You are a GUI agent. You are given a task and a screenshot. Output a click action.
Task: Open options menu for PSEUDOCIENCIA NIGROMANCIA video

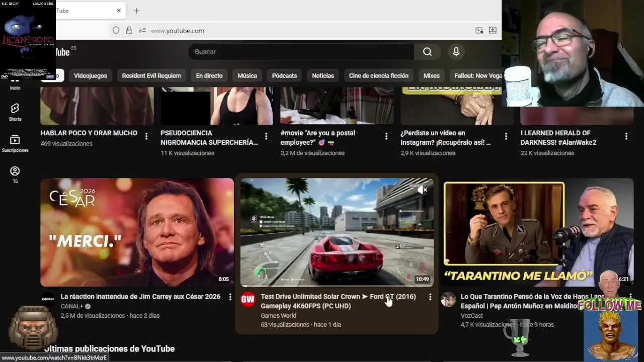pyautogui.click(x=266, y=136)
